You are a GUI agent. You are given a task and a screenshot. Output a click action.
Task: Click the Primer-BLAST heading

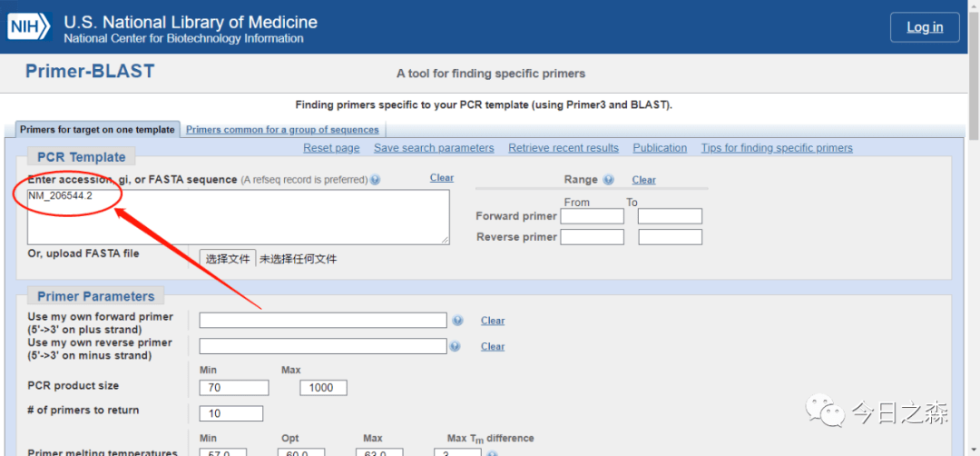89,72
